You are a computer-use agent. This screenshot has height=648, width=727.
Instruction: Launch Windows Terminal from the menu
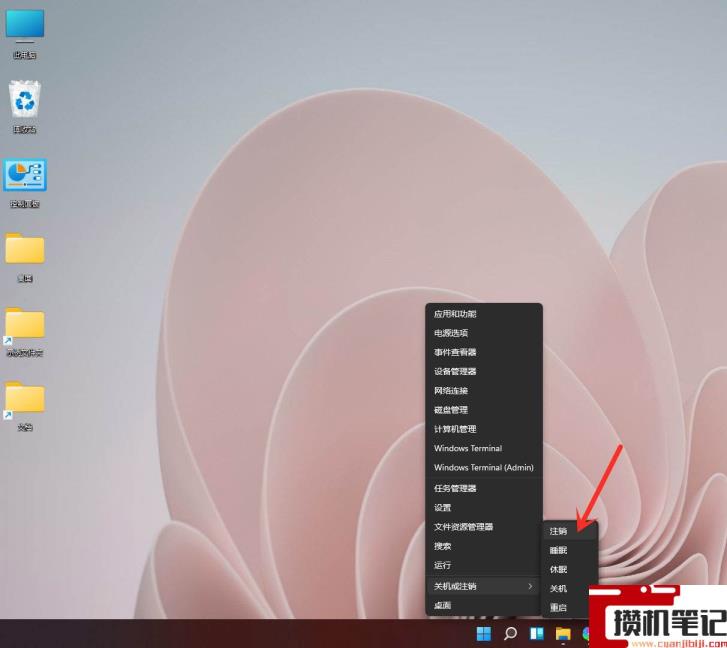[484, 448]
